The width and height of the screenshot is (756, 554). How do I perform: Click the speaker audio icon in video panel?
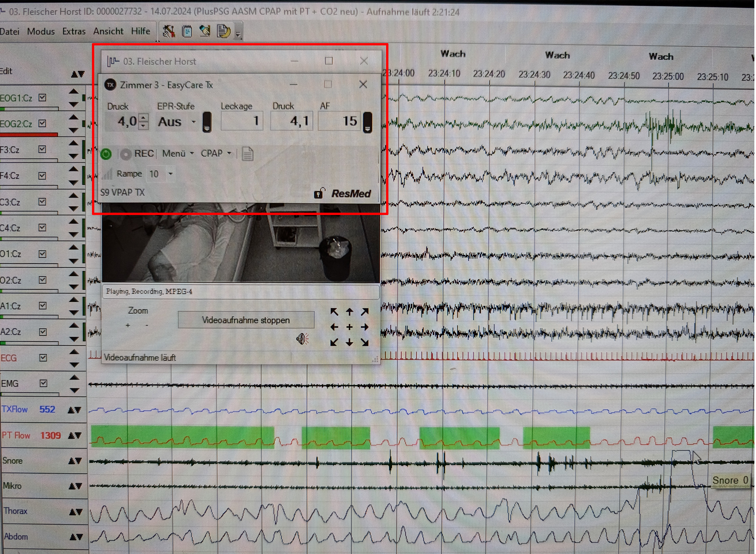[302, 339]
